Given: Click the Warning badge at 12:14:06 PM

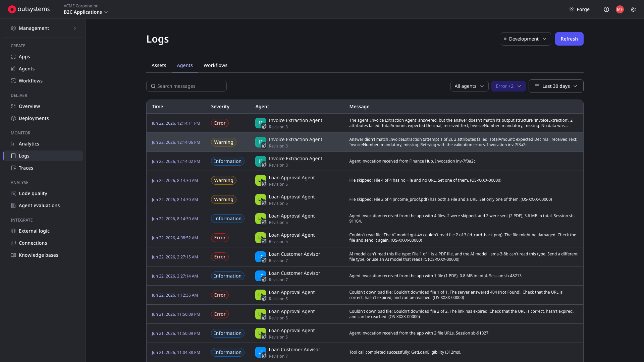Looking at the screenshot, I should click(x=224, y=142).
